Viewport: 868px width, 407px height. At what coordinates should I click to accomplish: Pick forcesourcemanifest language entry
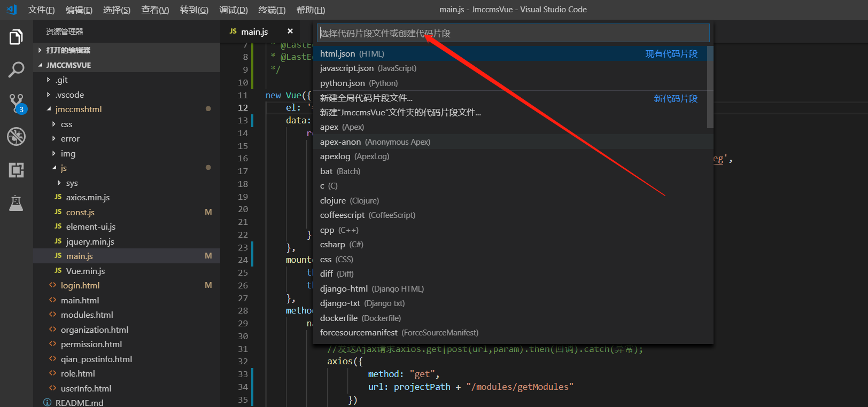click(510, 332)
